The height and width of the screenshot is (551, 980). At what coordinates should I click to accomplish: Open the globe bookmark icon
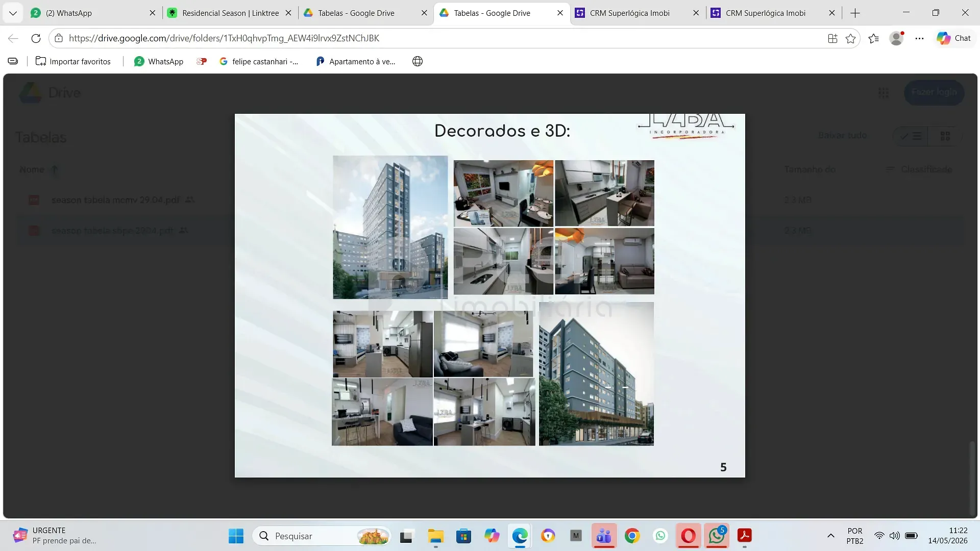(418, 62)
